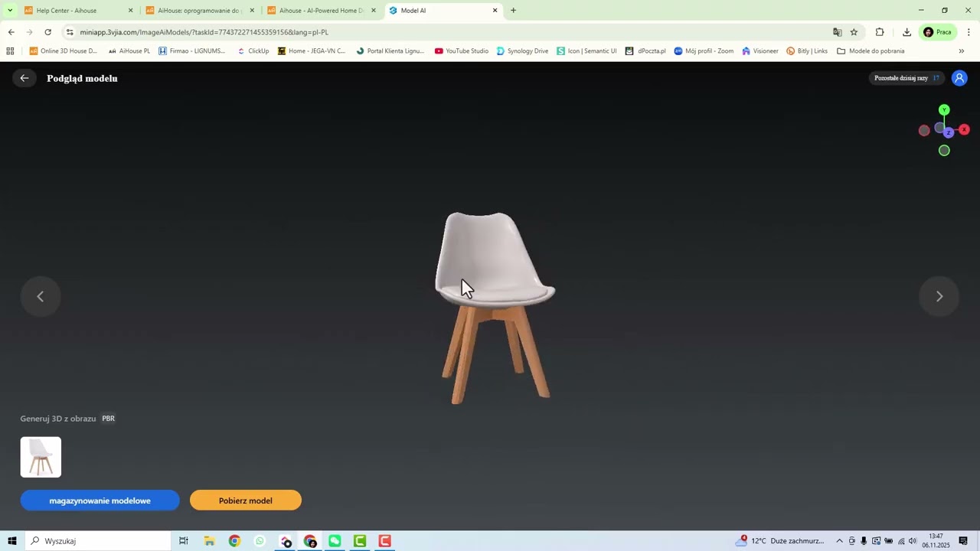Click the Pobierz model button

(x=245, y=500)
